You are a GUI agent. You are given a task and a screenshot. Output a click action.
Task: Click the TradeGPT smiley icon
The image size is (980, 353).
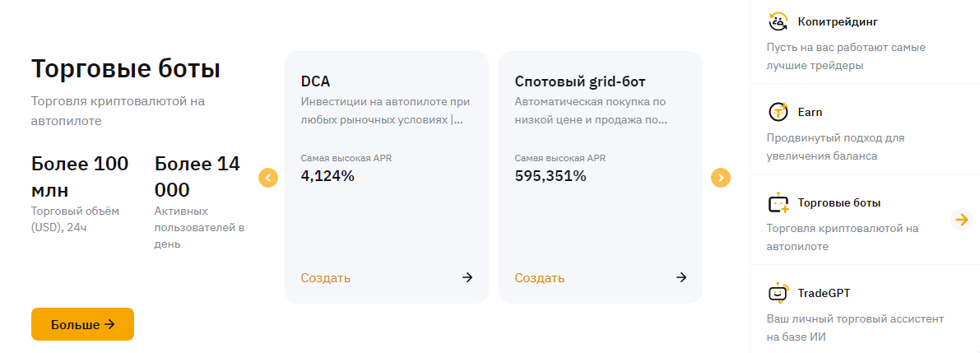[x=778, y=293]
